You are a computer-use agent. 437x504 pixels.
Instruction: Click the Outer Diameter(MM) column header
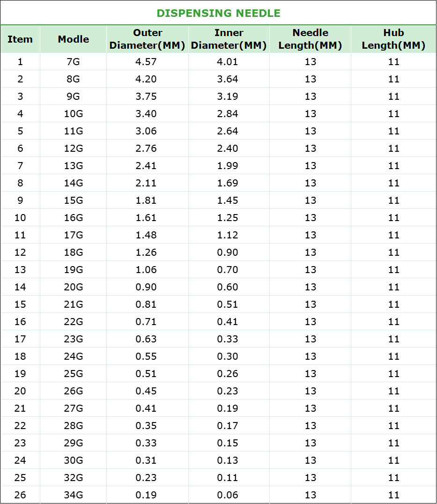[x=148, y=39]
